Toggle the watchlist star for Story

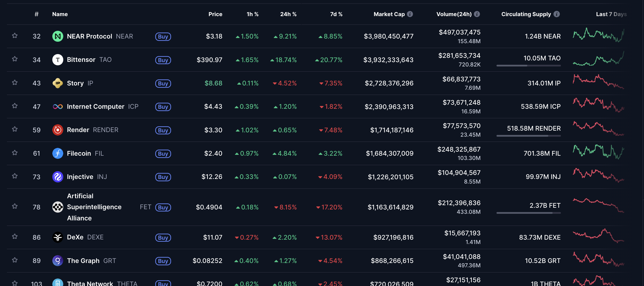[x=15, y=83]
